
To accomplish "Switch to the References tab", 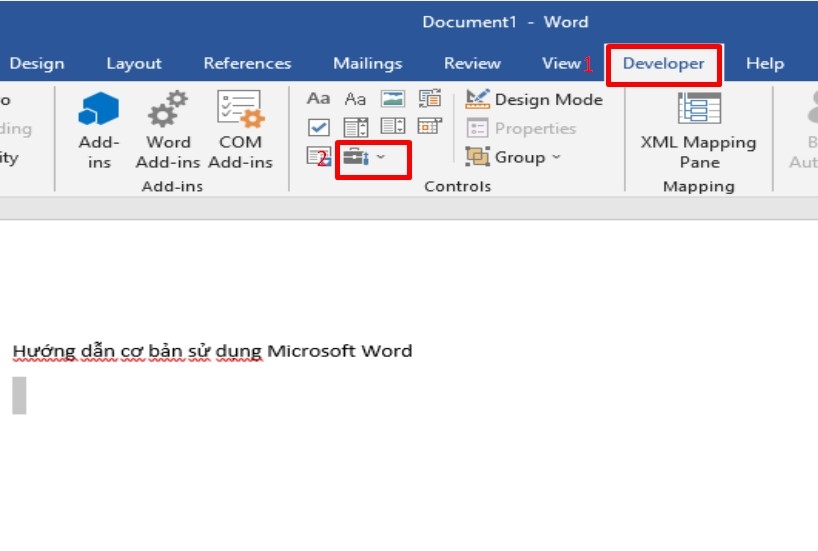I will point(247,64).
